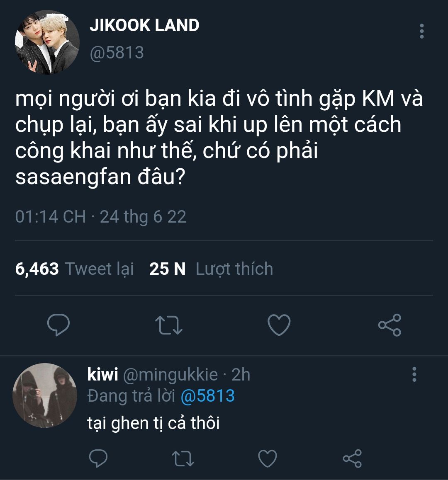Retweet the main JIKOOK LAND tweet
Screen dimensions: 448x480
(x=169, y=325)
